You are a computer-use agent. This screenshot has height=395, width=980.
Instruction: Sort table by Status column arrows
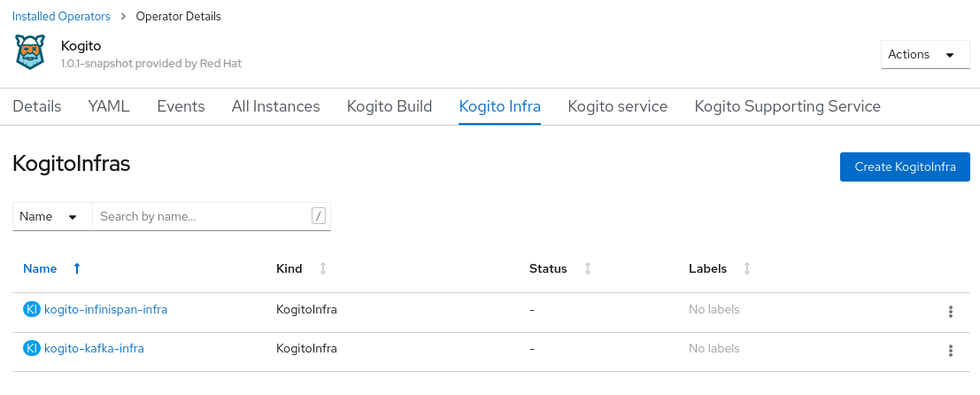[x=588, y=268]
